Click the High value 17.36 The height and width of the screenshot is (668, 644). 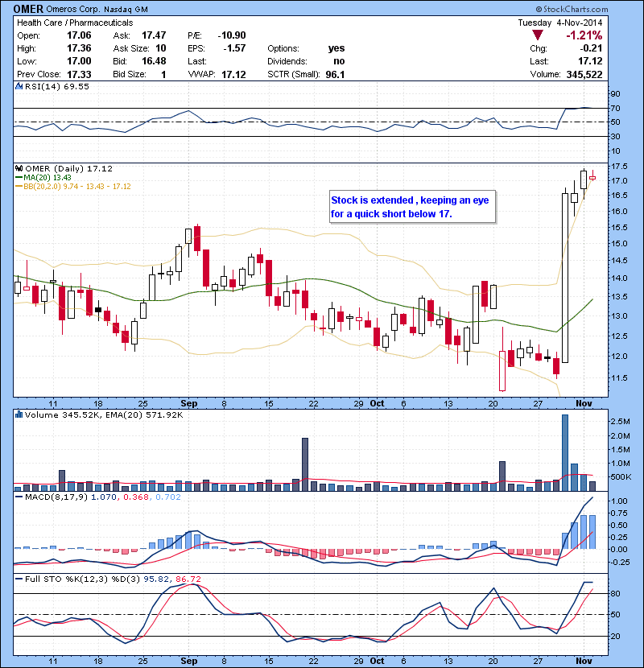(79, 48)
